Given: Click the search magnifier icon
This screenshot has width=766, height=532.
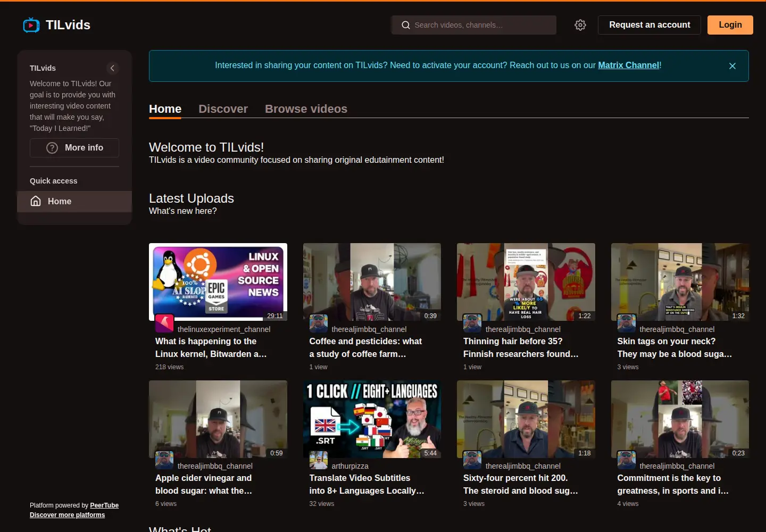Looking at the screenshot, I should [x=406, y=25].
